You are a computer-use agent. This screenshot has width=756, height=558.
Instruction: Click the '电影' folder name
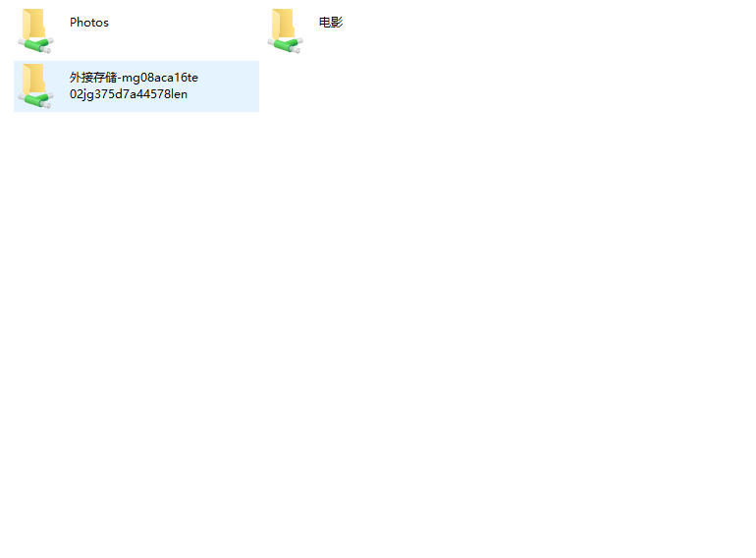point(331,23)
